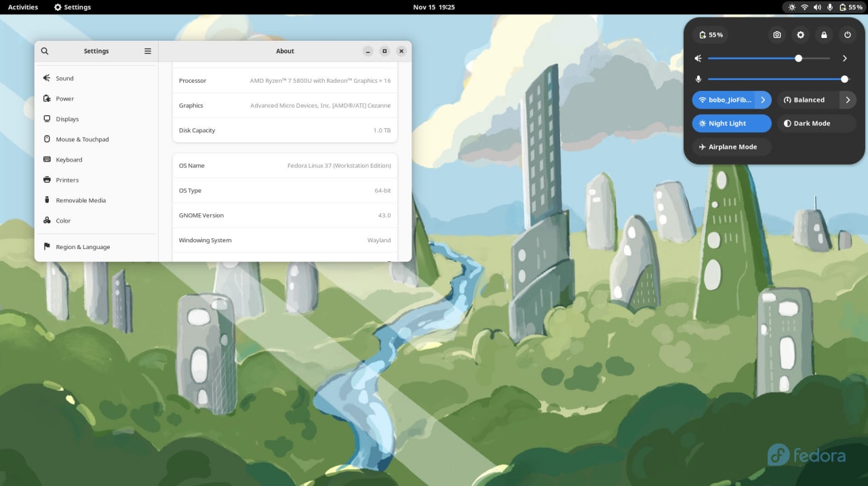Click the Windowing System row
The image size is (868, 486).
[x=285, y=240]
